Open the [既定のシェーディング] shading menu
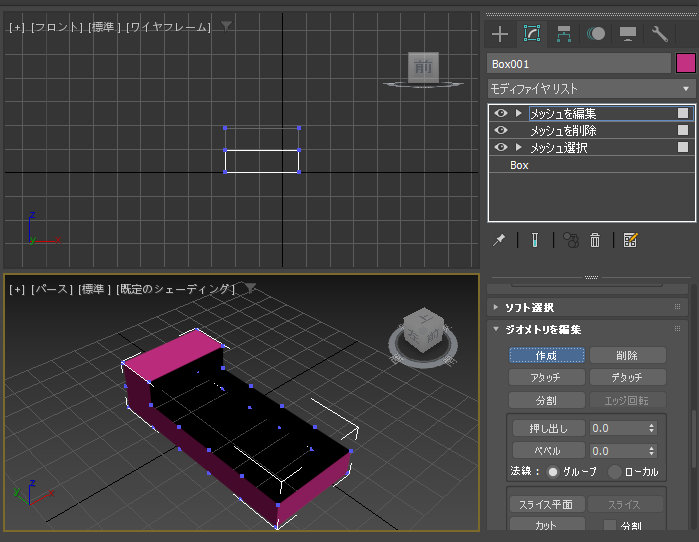The width and height of the screenshot is (699, 542). coord(175,289)
